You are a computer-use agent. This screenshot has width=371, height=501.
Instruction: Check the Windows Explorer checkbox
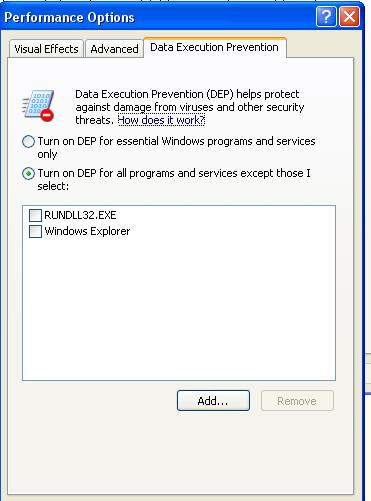pos(35,231)
